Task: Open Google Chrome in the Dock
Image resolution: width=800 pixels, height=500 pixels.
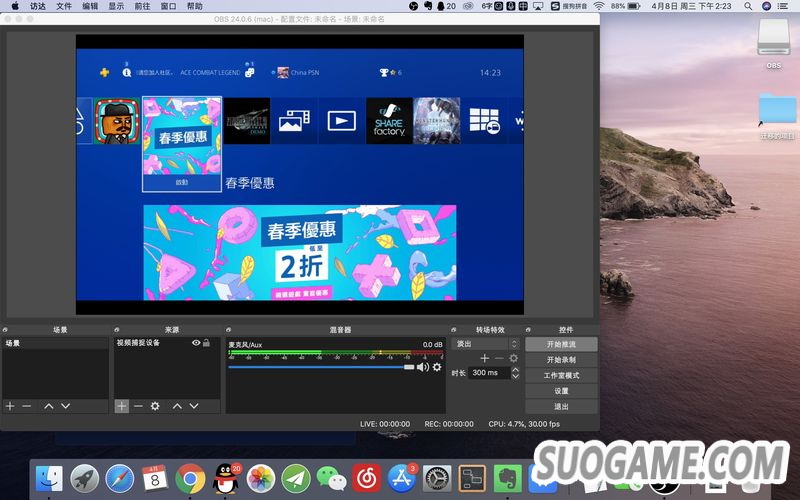Action: coord(190,479)
